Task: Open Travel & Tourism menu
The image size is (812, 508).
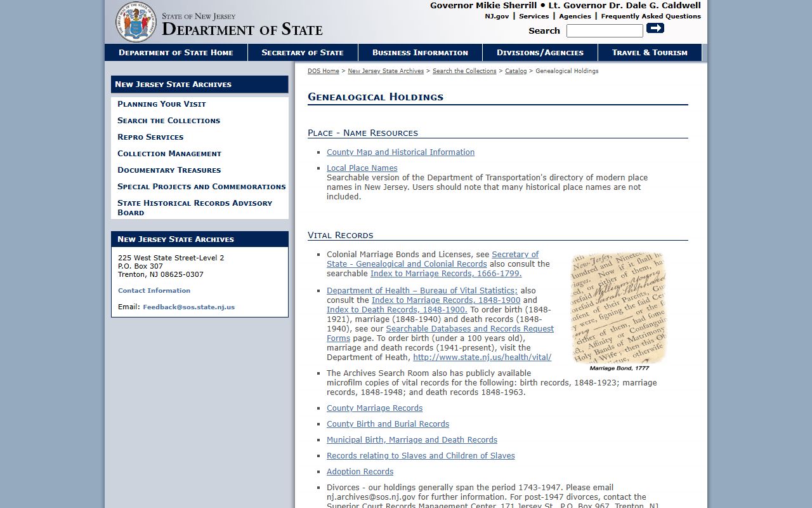Action: (650, 52)
